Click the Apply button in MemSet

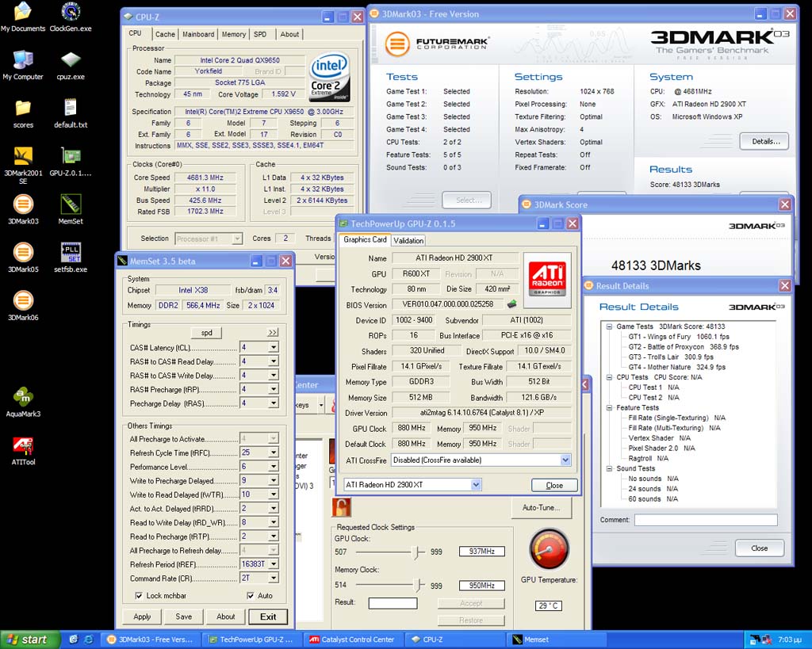click(142, 617)
